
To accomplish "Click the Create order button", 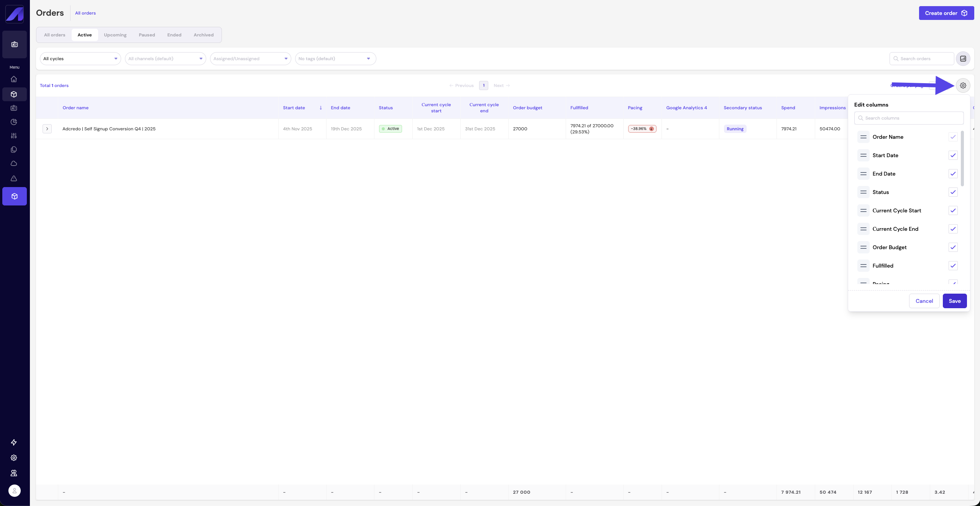I will click(x=946, y=13).
